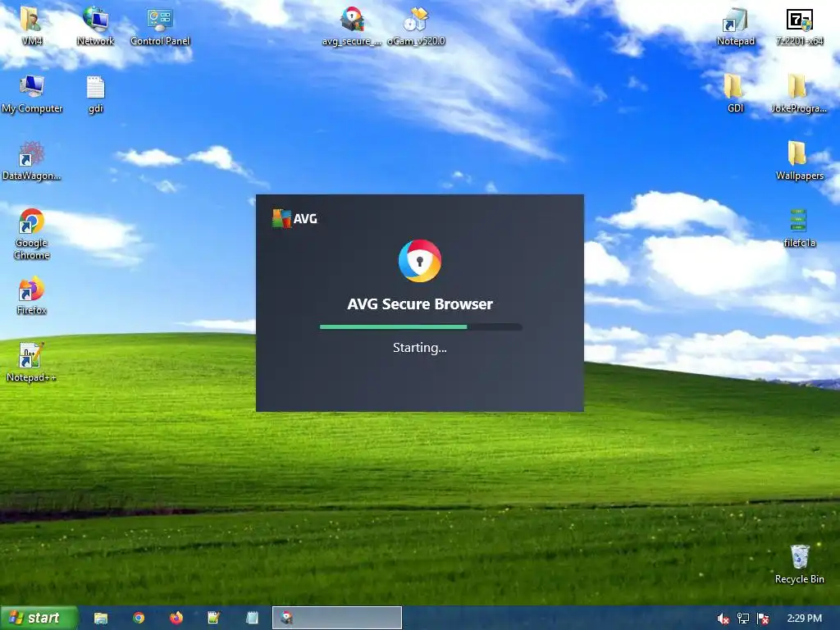Launch Notepad++ from the taskbar quick launch
The image size is (840, 630).
tap(214, 618)
